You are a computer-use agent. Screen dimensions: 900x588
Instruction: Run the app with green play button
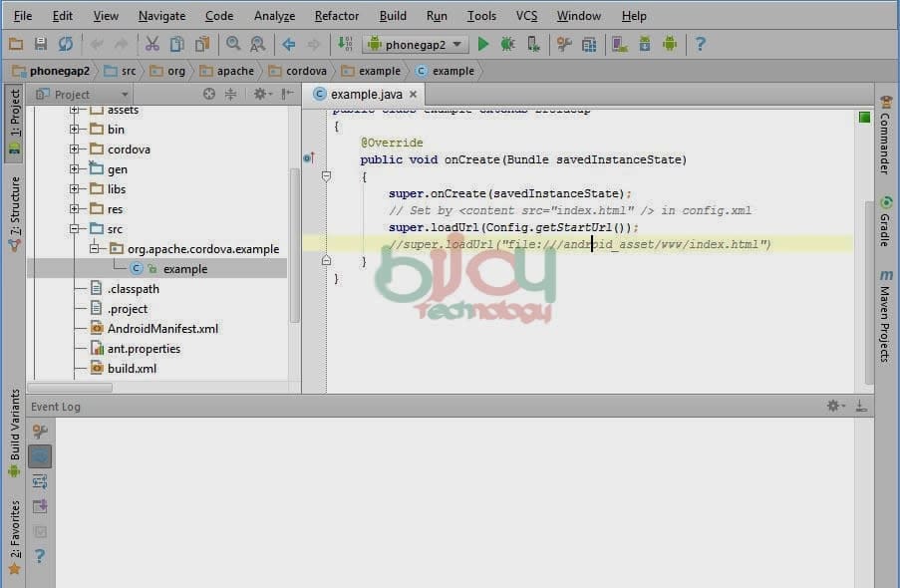pos(483,44)
